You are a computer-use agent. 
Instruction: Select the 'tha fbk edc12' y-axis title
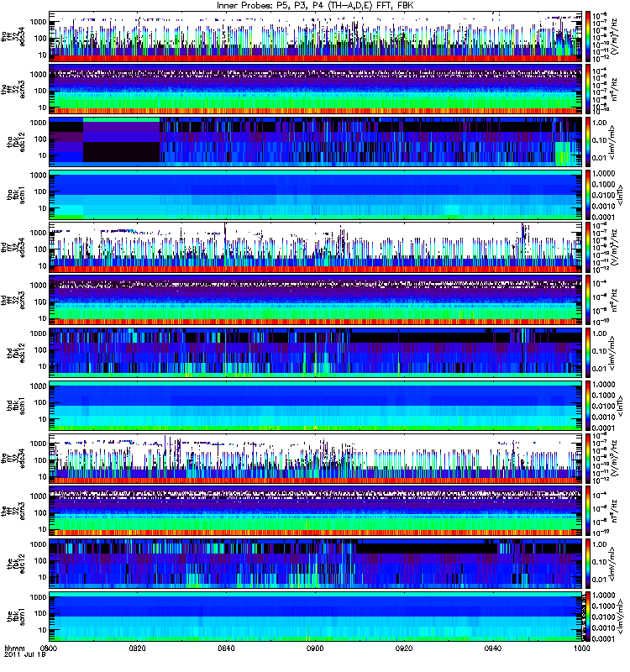coord(16,142)
